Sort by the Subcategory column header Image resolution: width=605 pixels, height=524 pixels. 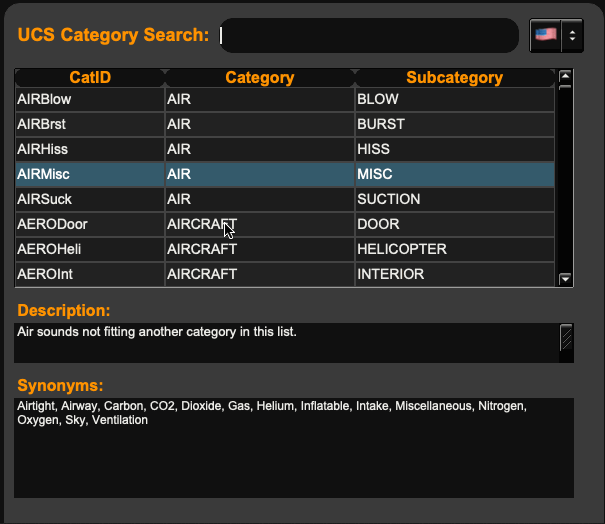click(x=454, y=78)
